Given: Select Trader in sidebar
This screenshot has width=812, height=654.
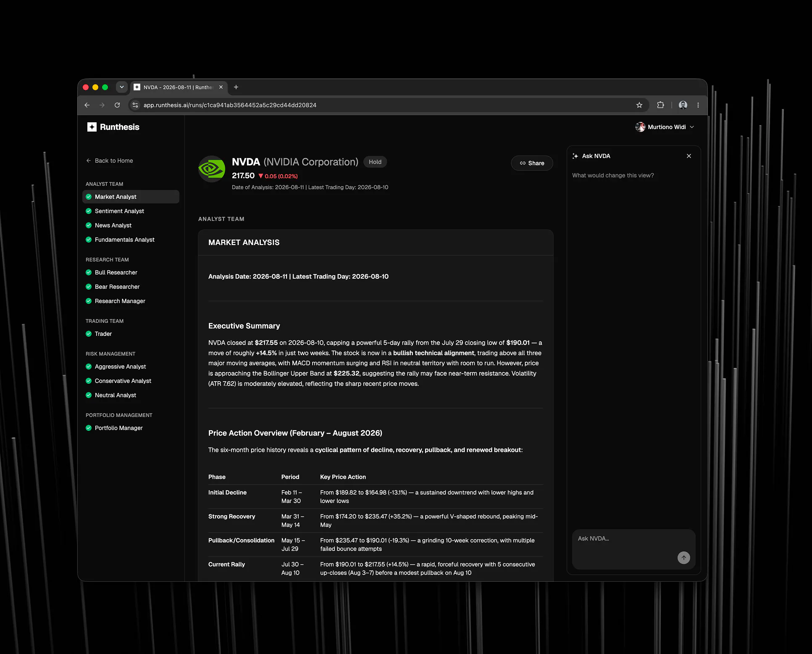Looking at the screenshot, I should click(x=131, y=334).
